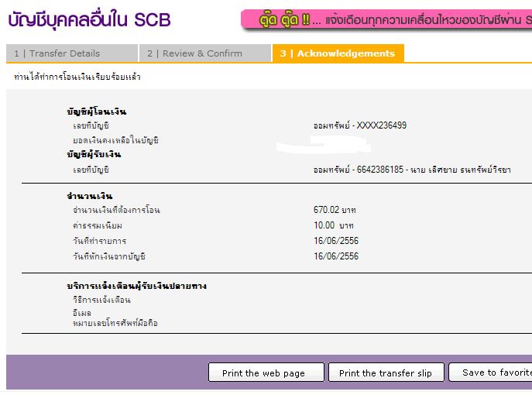Viewport: 532px width, 412px height.
Task: Open the Transfer Details step tab
Action: click(72, 53)
